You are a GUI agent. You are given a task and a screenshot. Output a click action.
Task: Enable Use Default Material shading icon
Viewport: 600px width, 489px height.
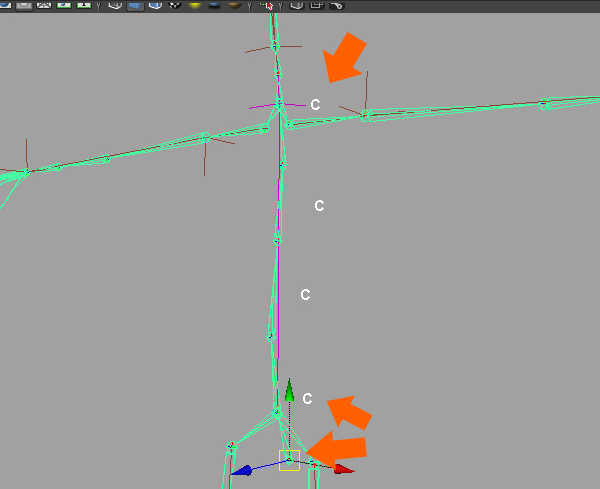click(155, 5)
